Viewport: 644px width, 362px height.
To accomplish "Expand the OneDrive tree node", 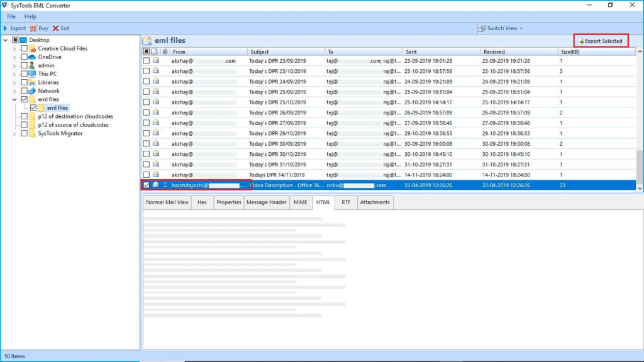I will (x=14, y=57).
